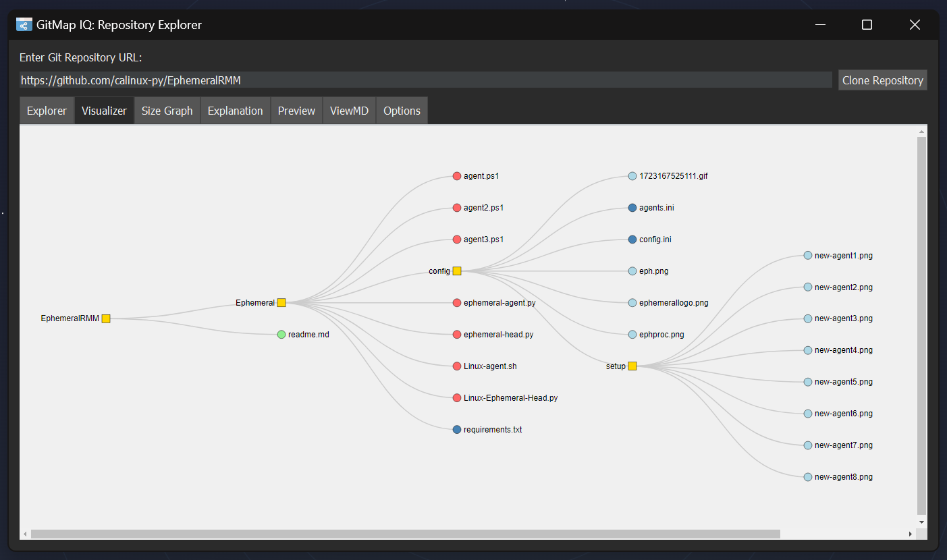The image size is (947, 560).
Task: Click the 'EphemeralRMM' node label
Action: (70, 318)
